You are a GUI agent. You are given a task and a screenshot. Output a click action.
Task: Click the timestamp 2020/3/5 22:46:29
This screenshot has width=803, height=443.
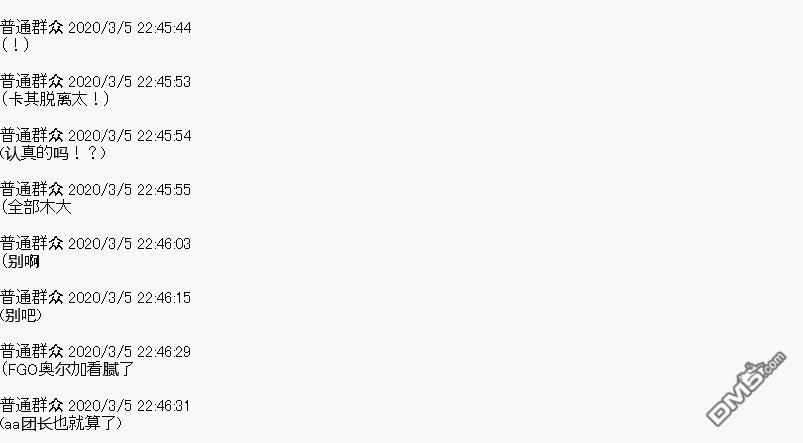tap(130, 352)
